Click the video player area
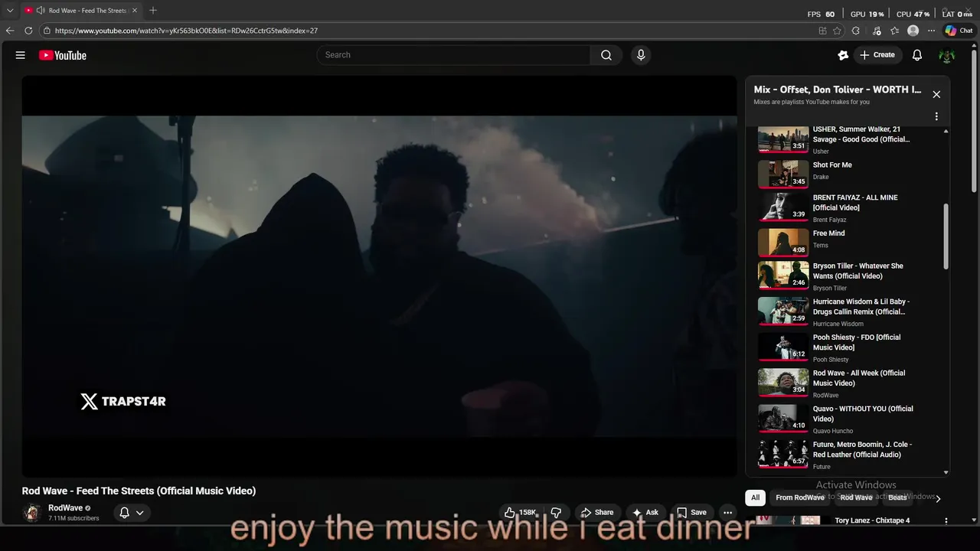This screenshot has height=551, width=980. [379, 276]
